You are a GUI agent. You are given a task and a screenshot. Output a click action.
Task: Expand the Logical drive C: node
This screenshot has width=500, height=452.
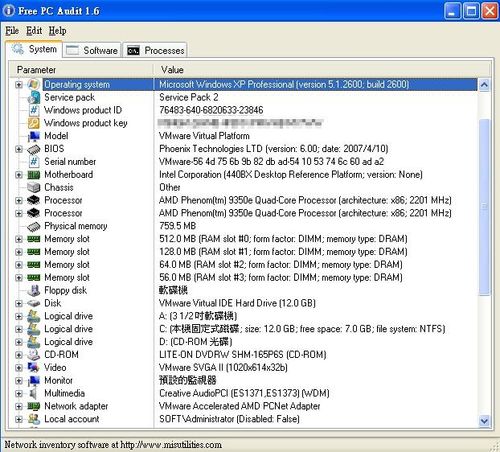pyautogui.click(x=19, y=329)
